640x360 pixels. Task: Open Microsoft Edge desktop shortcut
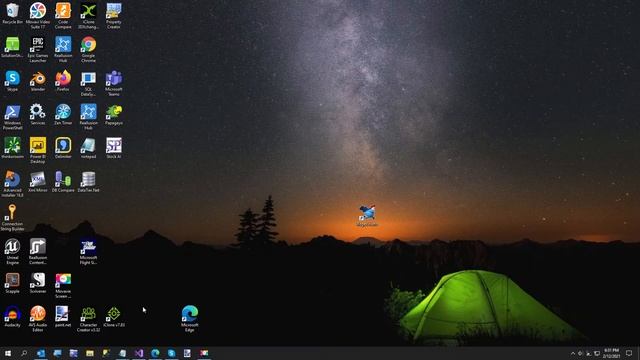pos(189,319)
